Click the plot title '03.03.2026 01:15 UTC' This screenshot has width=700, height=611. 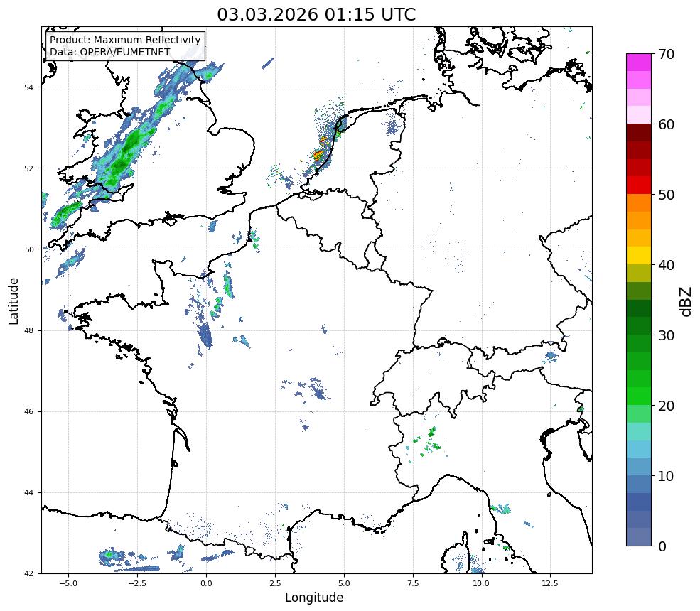click(x=316, y=14)
